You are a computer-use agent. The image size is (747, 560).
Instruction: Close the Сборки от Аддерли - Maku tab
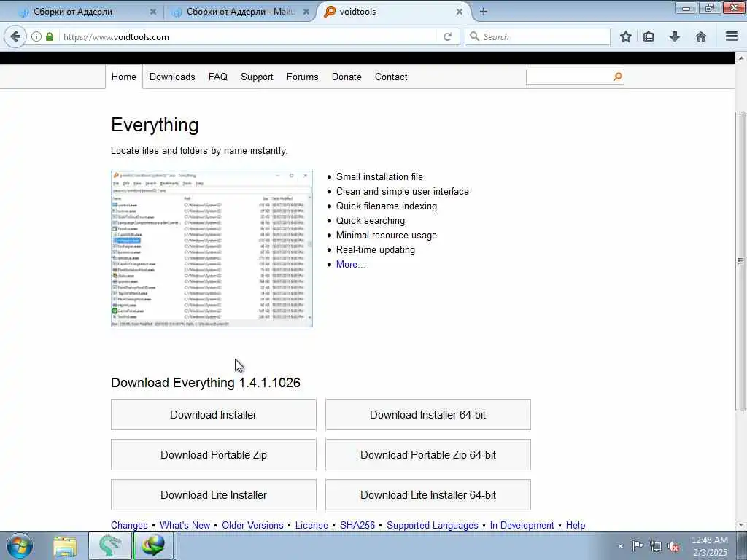306,12
